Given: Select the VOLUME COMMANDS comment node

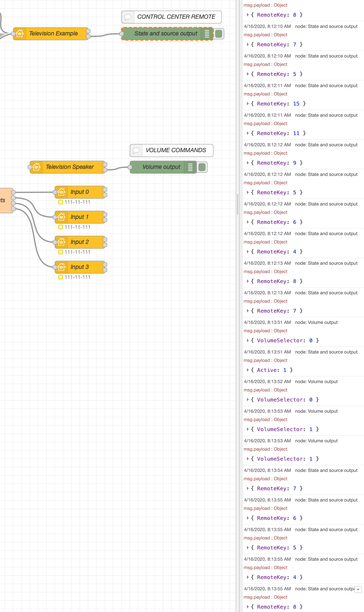Looking at the screenshot, I should (172, 150).
